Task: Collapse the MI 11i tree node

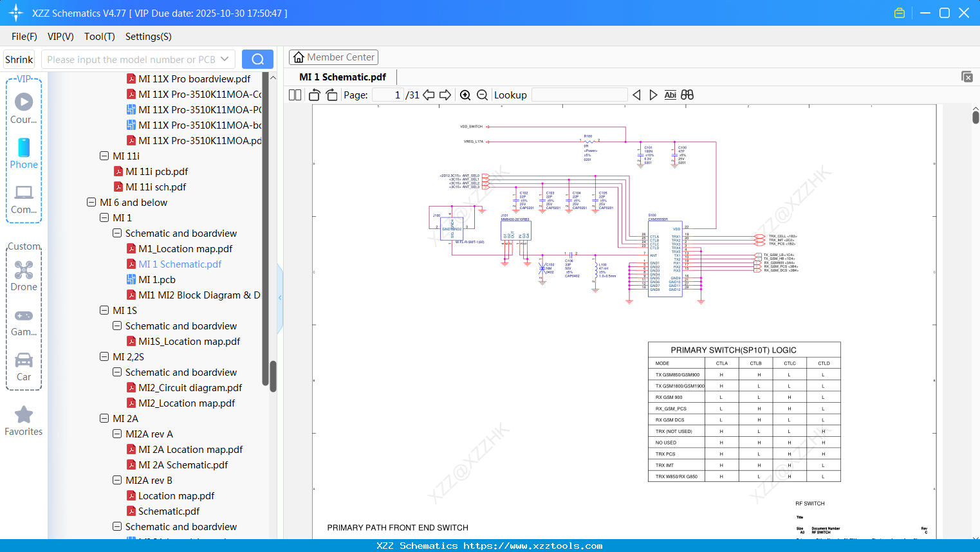Action: (104, 156)
